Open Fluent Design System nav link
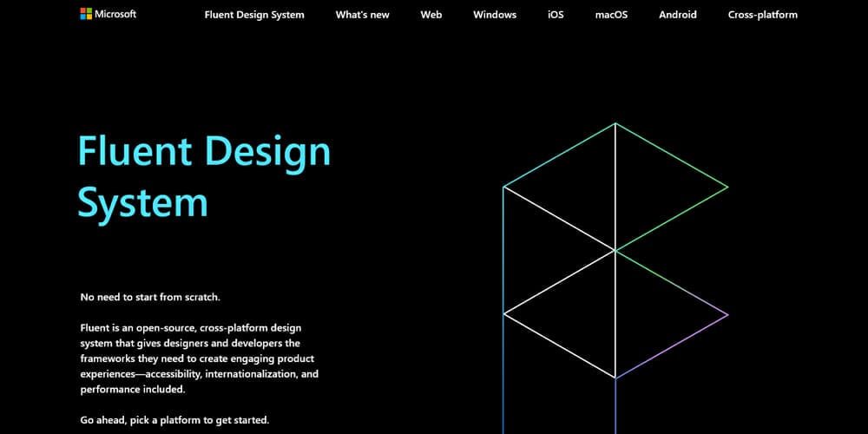Screen dimensions: 868x434 (254, 15)
